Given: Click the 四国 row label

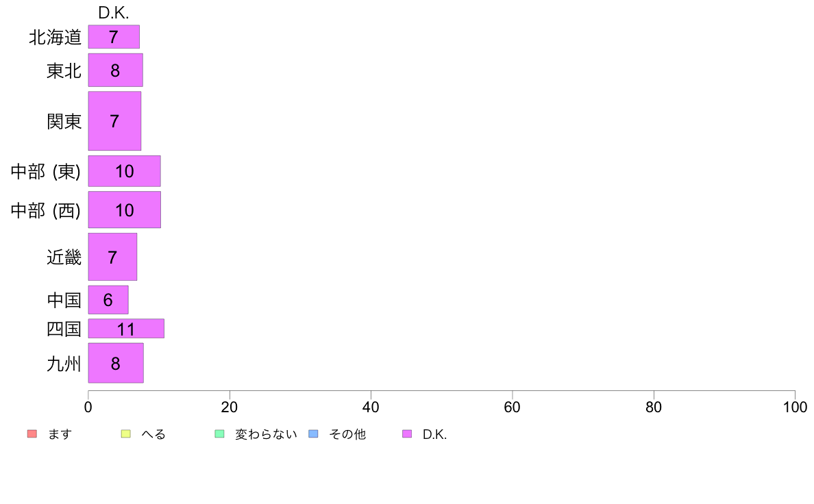Looking at the screenshot, I should (64, 329).
